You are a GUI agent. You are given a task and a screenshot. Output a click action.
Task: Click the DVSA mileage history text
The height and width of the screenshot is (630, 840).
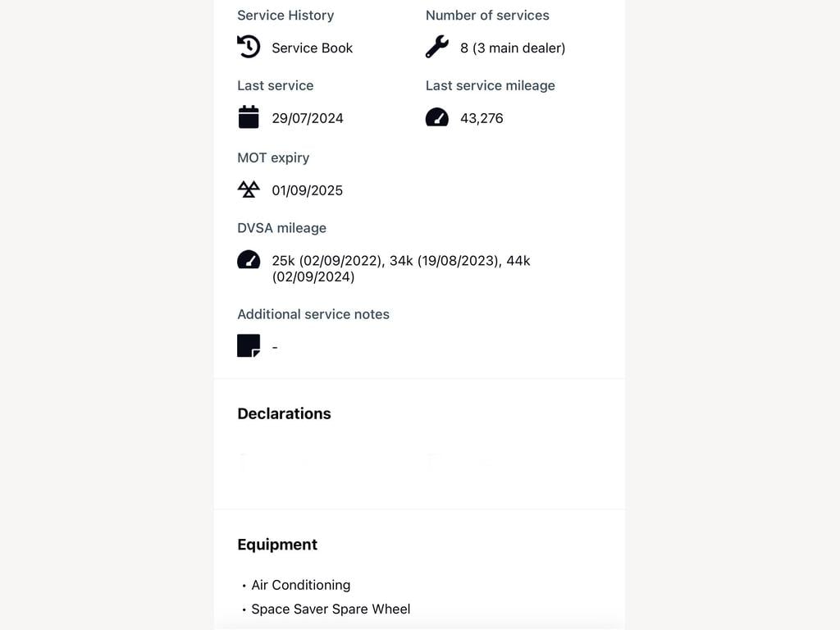[x=401, y=268]
